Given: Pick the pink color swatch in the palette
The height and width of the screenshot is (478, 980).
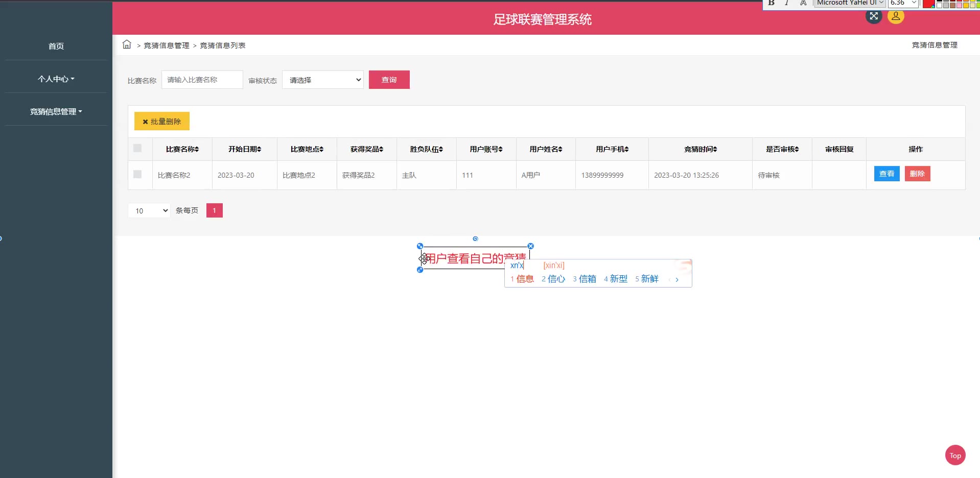Looking at the screenshot, I should [959, 5].
